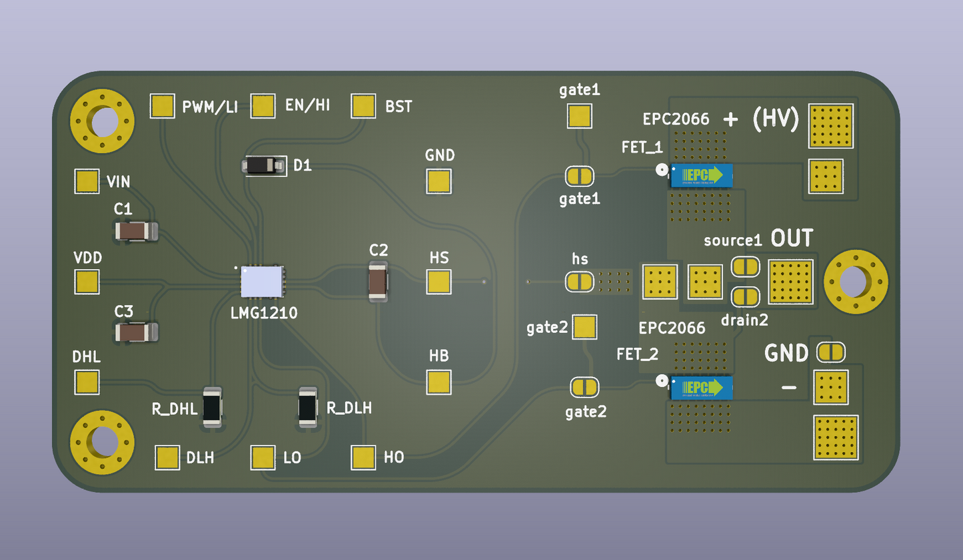Click the mounting hole right of OUT pad

(x=856, y=282)
